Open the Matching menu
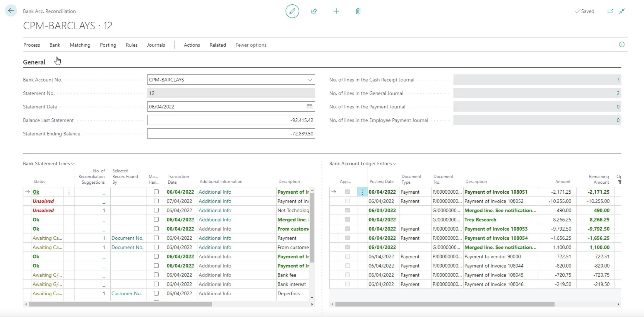Screen dimensions: 644x317 (80, 45)
